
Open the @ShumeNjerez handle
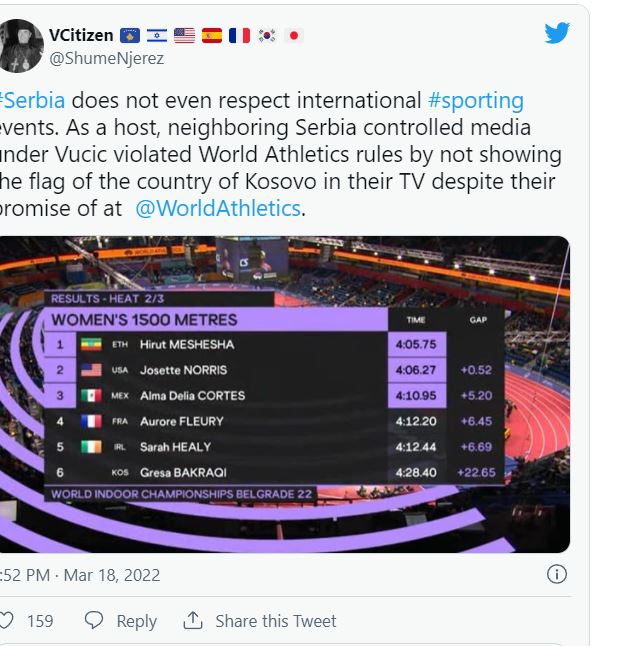click(107, 58)
